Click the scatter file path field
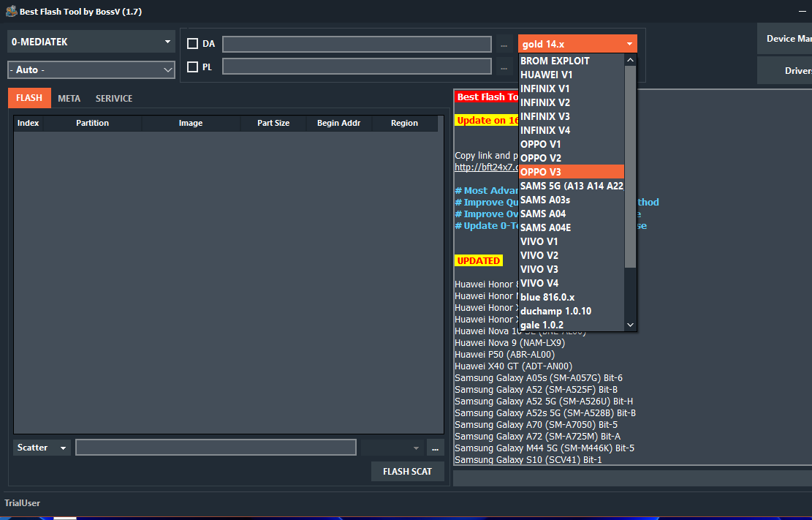812x520 pixels. pos(216,448)
